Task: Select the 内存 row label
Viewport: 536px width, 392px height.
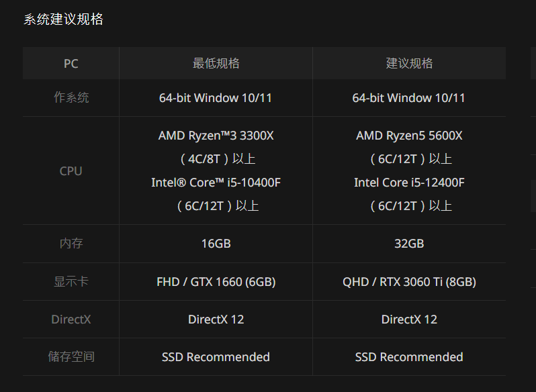Action: (71, 244)
